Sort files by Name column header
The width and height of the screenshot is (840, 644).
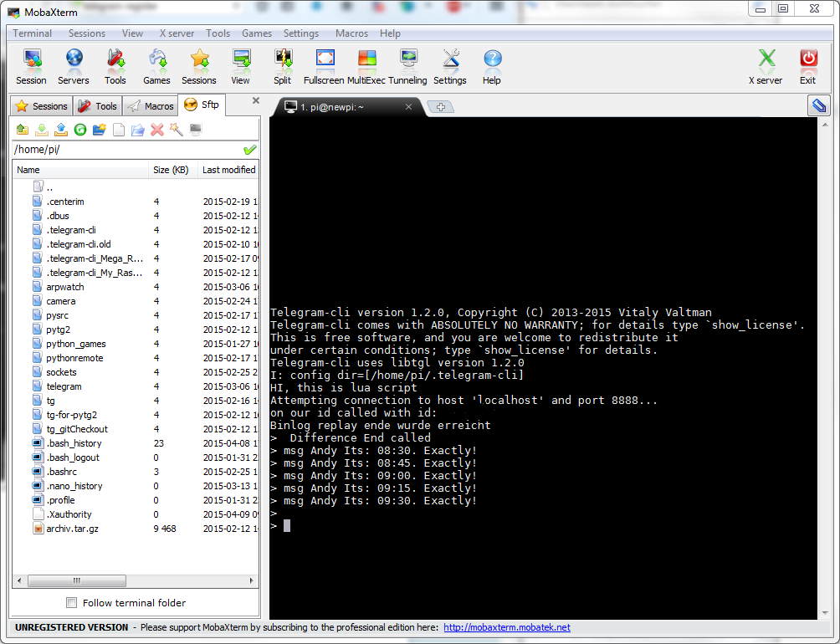(80, 170)
